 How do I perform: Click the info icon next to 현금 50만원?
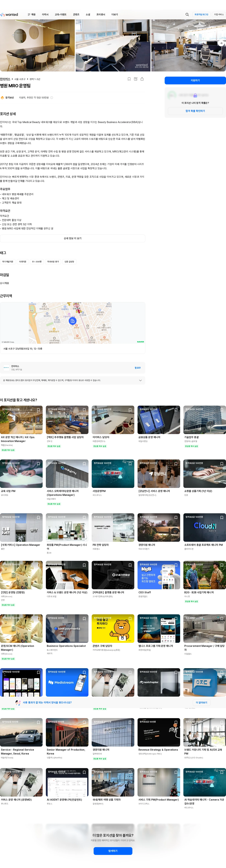pyautogui.click(x=51, y=98)
